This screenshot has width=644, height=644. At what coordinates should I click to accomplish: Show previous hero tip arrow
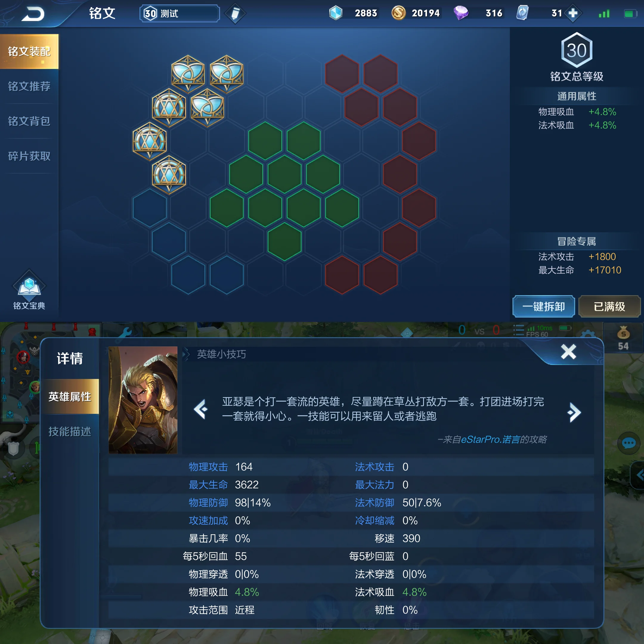click(x=201, y=409)
